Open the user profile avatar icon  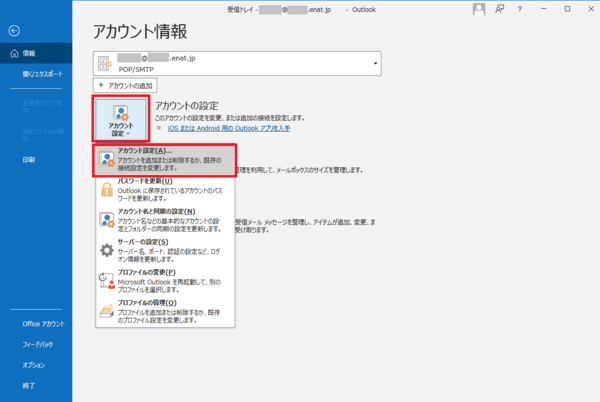[x=478, y=9]
